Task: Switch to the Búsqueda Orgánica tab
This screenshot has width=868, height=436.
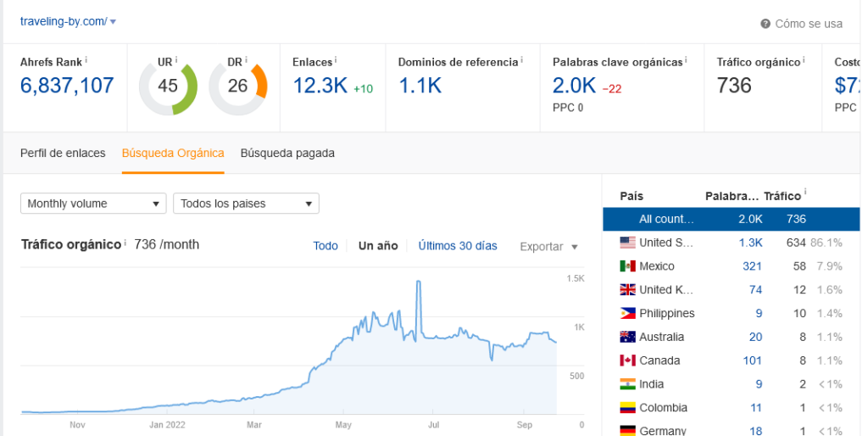Action: (173, 153)
